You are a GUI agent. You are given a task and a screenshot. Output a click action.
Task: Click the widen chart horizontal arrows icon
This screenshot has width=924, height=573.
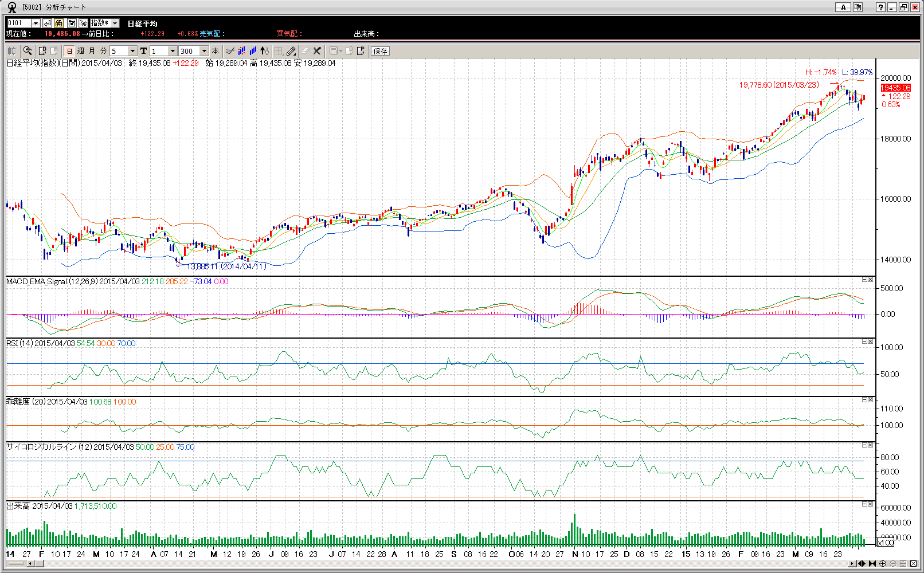coord(861,564)
